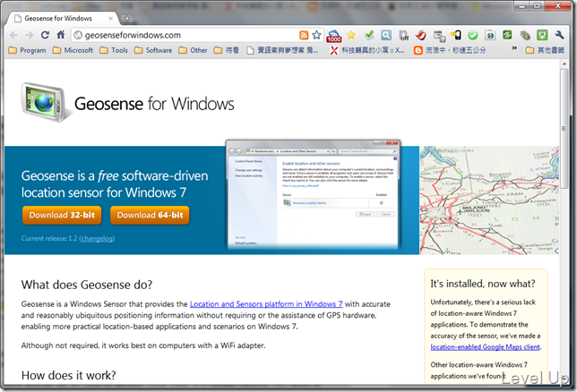Open the 實踐家與夢想家 bookmark
This screenshot has height=392, width=577.
pos(282,50)
